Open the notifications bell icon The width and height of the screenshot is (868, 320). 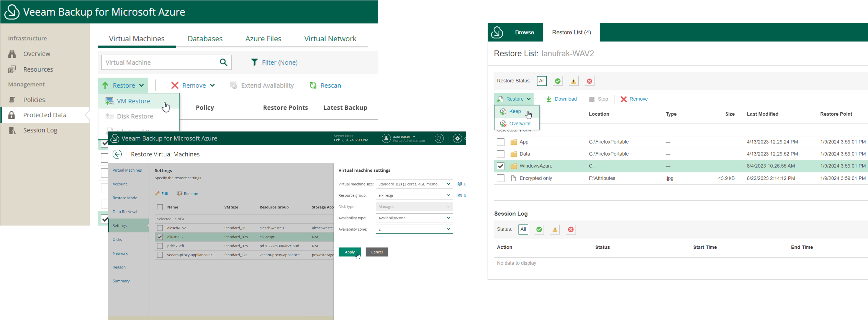coord(439,138)
